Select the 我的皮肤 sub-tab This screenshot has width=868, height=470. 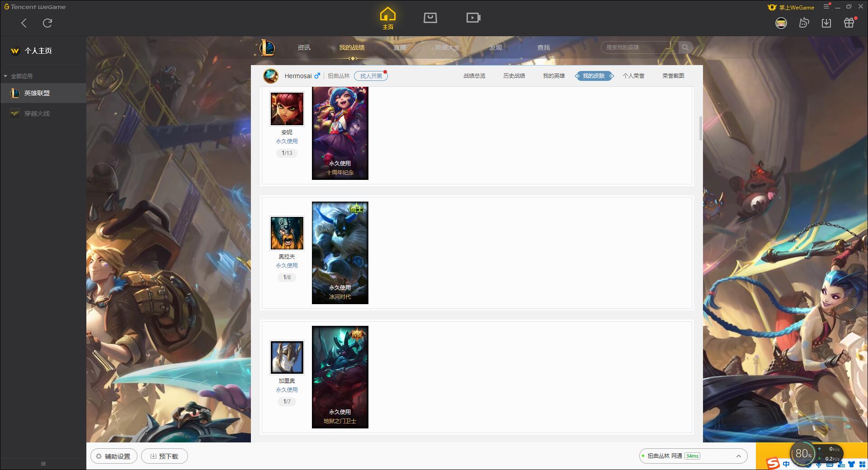(594, 76)
